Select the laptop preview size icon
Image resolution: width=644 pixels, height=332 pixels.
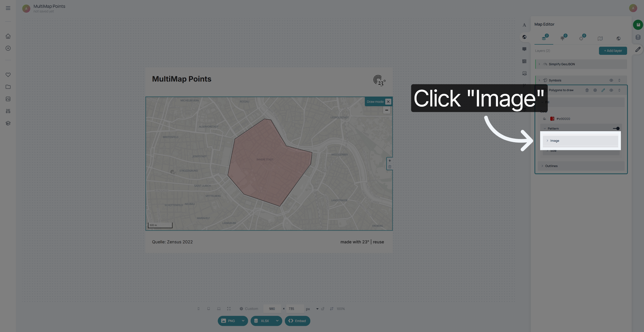[219, 309]
